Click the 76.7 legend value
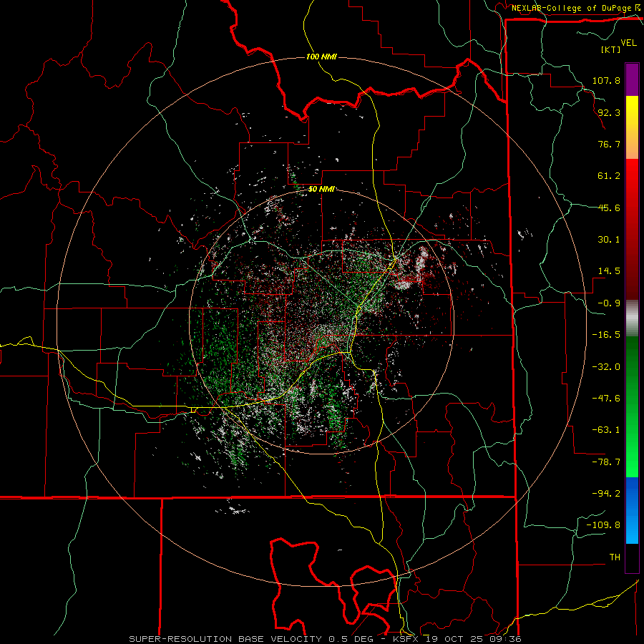The width and height of the screenshot is (644, 644). click(x=609, y=144)
